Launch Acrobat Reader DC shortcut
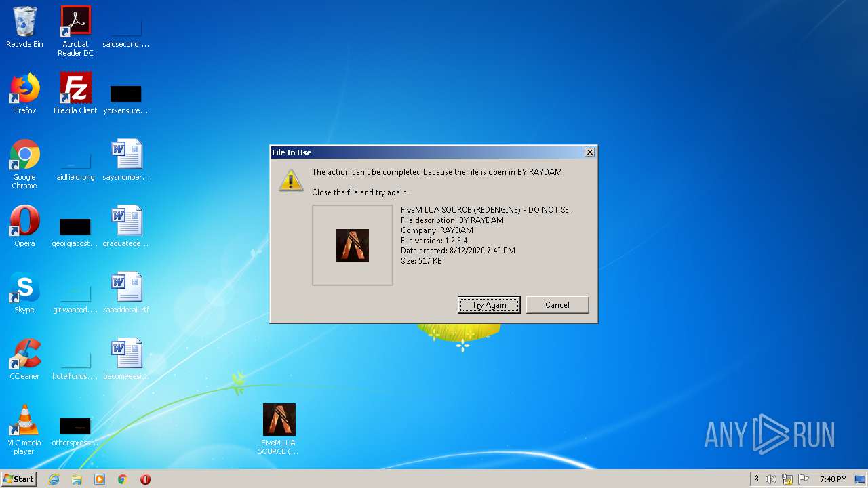The image size is (868, 488). coord(75,31)
